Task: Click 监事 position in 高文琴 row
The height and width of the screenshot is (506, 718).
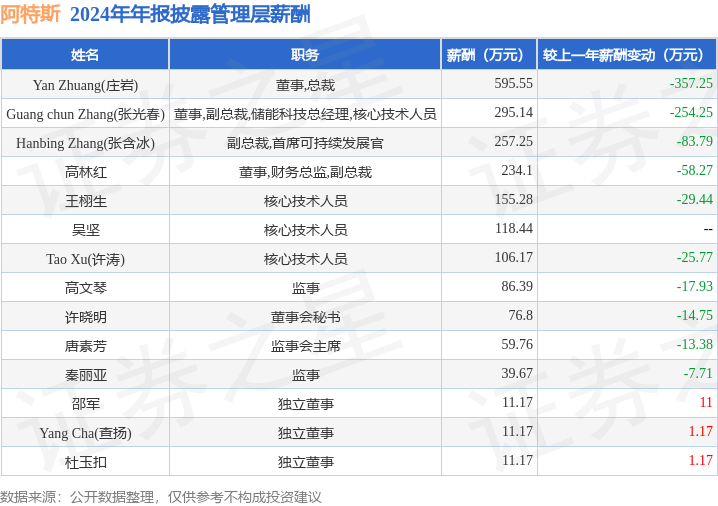Action: (x=305, y=288)
